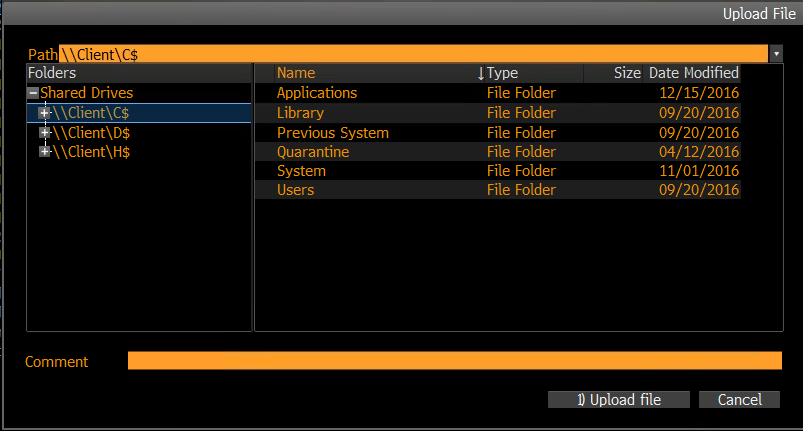Select the Applications folder row
The height and width of the screenshot is (431, 803).
pyautogui.click(x=316, y=93)
